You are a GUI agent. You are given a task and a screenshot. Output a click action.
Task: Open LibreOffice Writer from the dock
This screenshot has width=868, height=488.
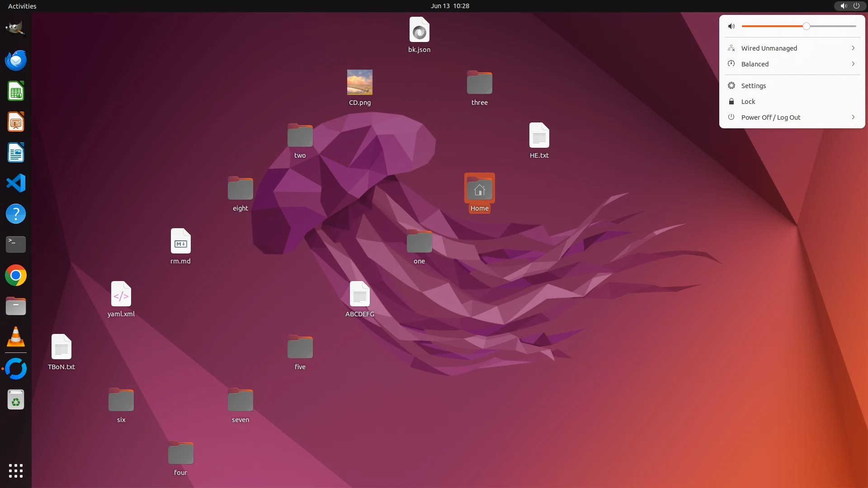point(16,152)
